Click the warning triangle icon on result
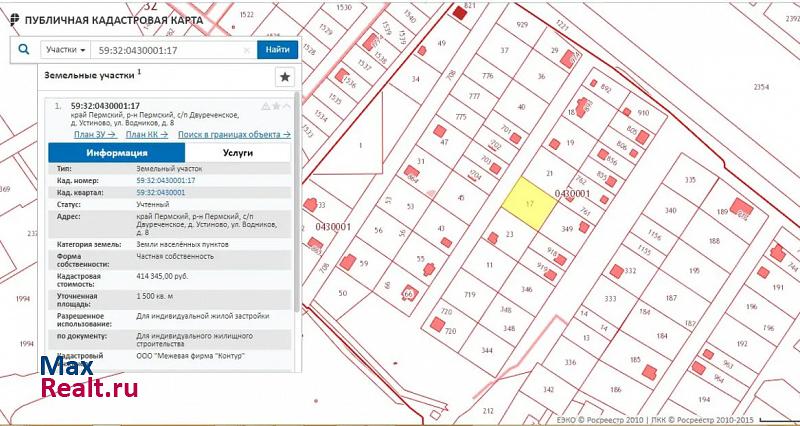This screenshot has height=426, width=800. [265, 106]
